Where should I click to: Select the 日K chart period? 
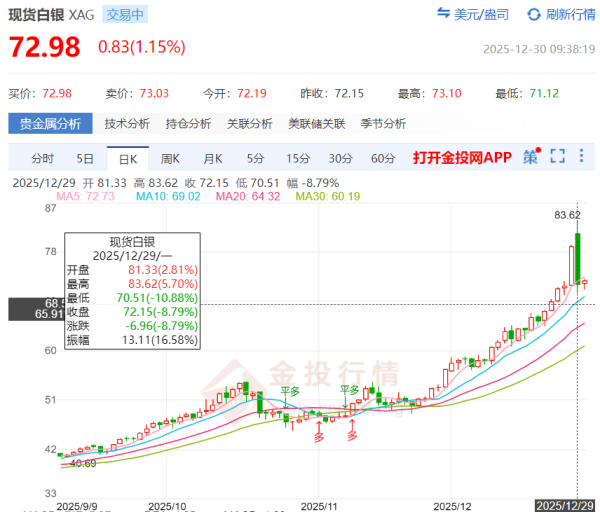pos(128,158)
